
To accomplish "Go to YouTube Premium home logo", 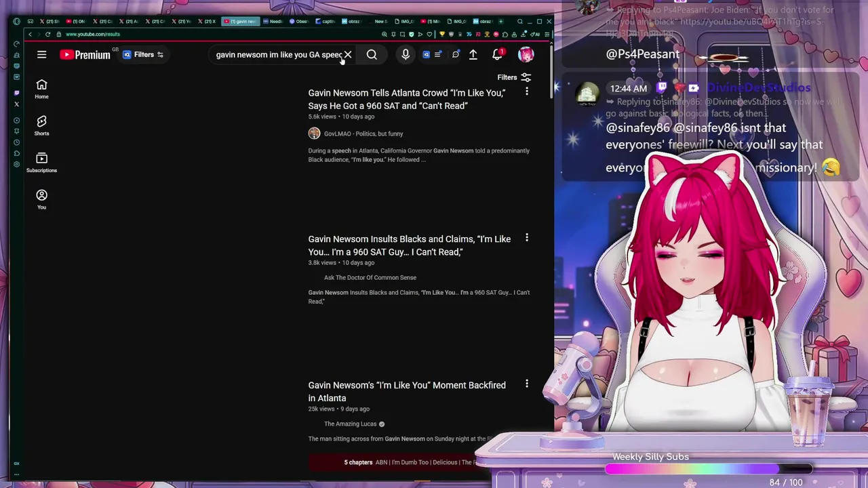I will (x=85, y=55).
